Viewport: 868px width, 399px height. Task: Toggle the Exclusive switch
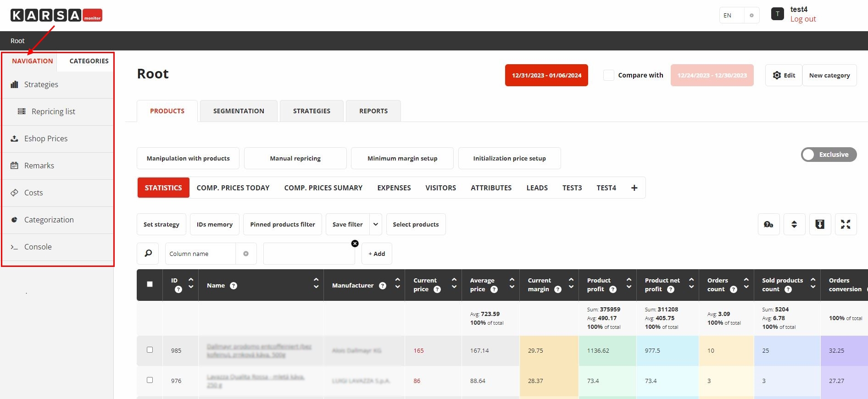click(x=828, y=155)
